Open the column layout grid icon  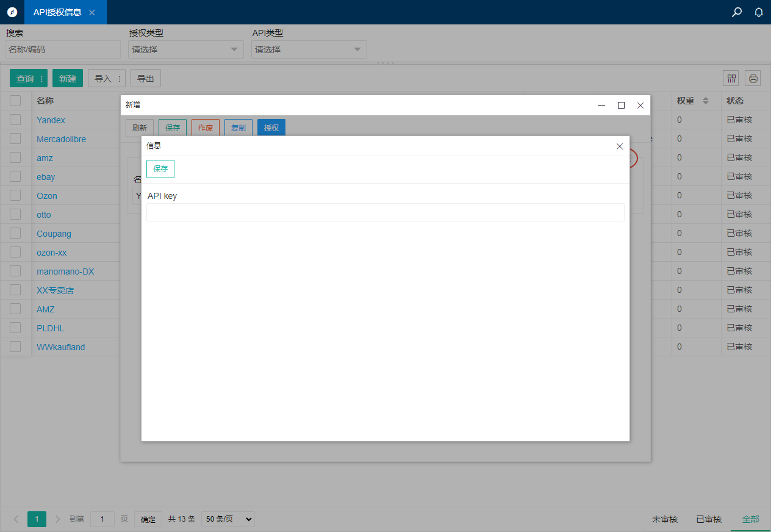tap(731, 78)
